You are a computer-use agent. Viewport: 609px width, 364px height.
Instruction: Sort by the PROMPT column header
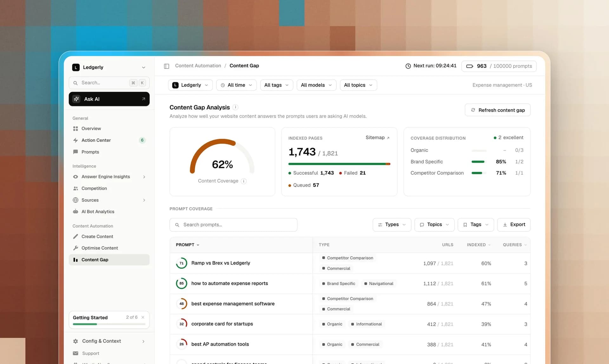(x=187, y=245)
